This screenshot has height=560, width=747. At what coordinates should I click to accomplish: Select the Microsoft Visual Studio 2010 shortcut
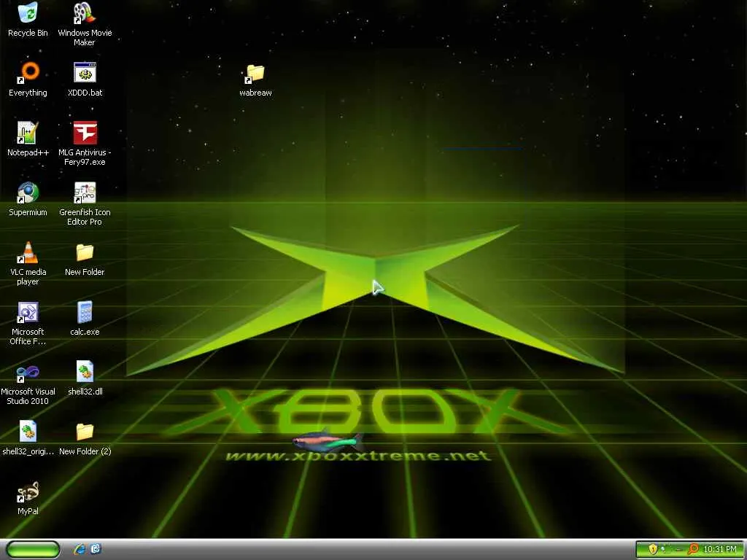coord(28,372)
